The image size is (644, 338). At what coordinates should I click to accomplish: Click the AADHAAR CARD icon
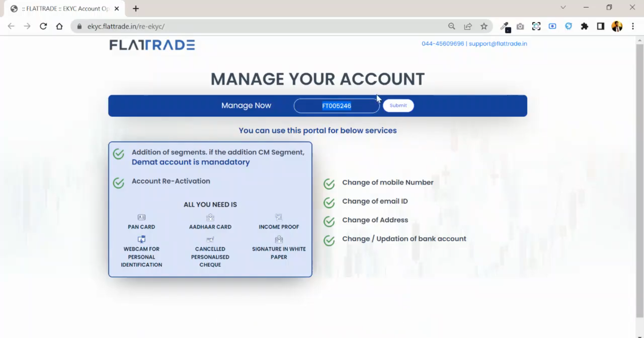click(210, 217)
